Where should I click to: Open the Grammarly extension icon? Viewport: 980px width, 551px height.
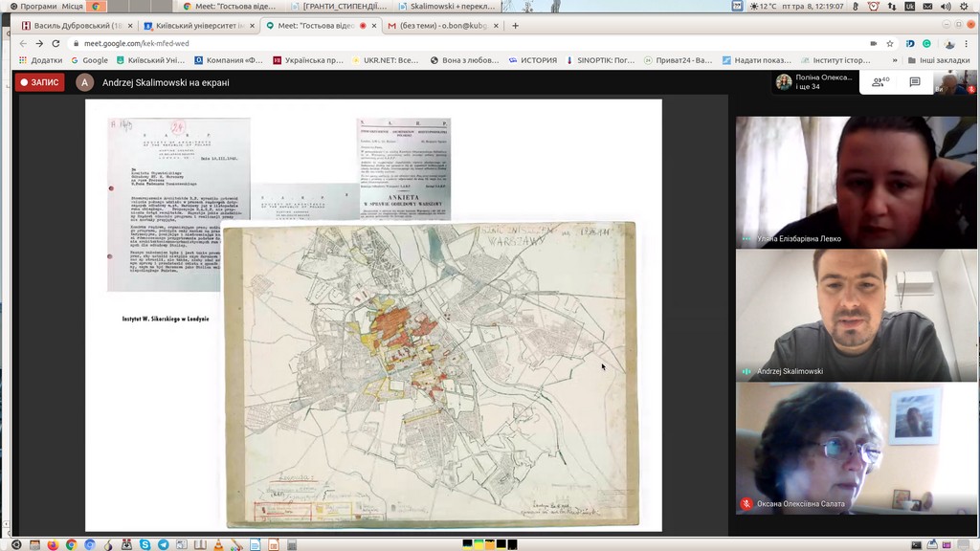(x=926, y=43)
